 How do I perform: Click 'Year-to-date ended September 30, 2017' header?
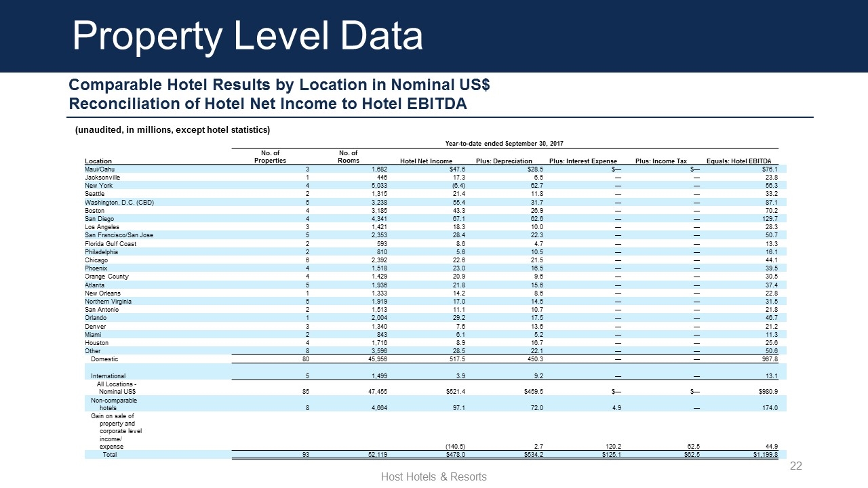(505, 143)
